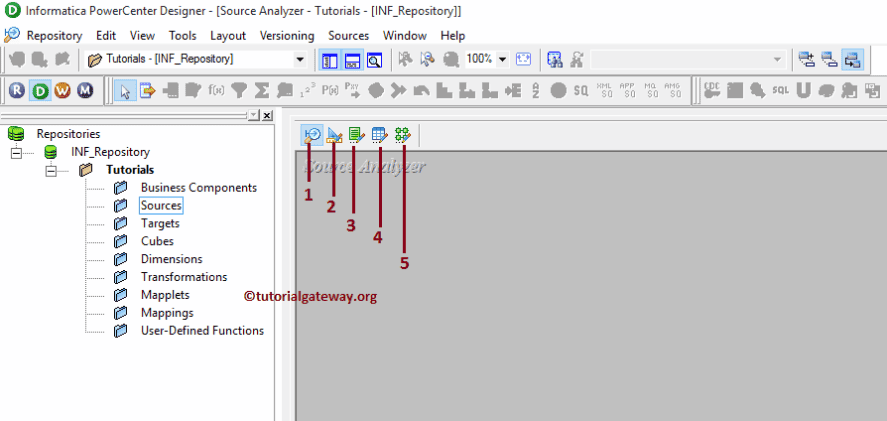
Task: Launch Workflow Manager via the W icon
Action: click(x=62, y=90)
